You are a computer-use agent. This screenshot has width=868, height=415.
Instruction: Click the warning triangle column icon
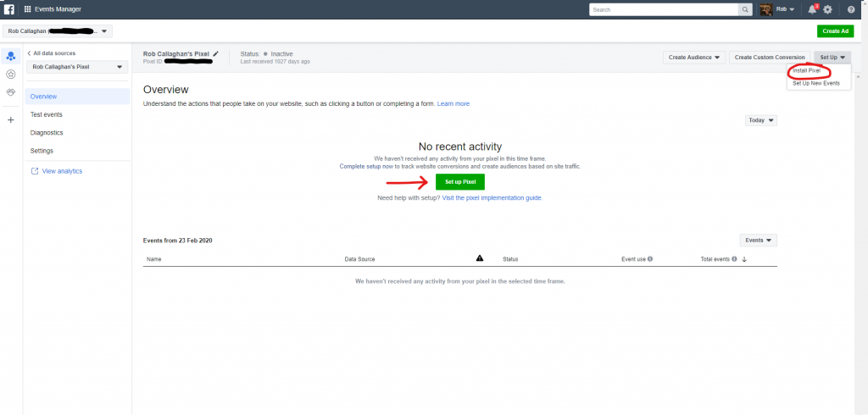click(480, 257)
